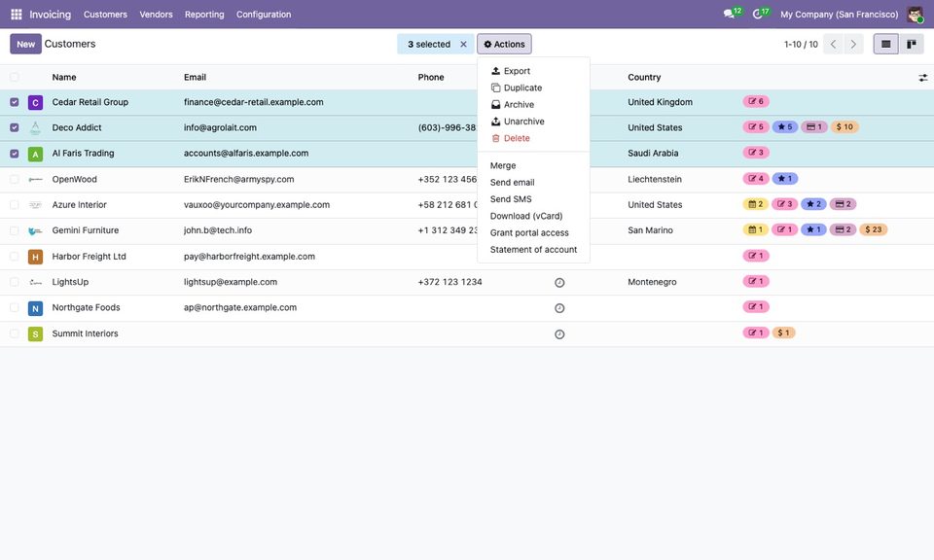
Task: Click Cedar Retail Group pink badge 6
Action: [x=756, y=101]
